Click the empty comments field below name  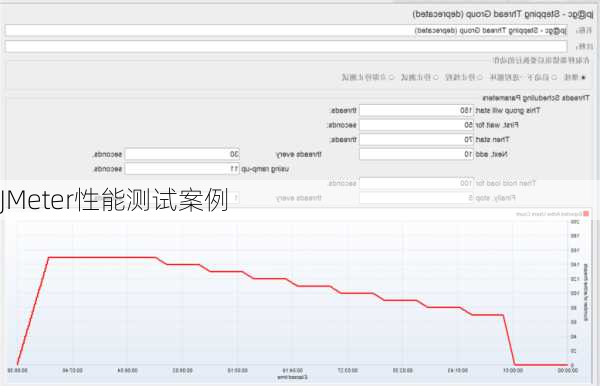point(286,46)
